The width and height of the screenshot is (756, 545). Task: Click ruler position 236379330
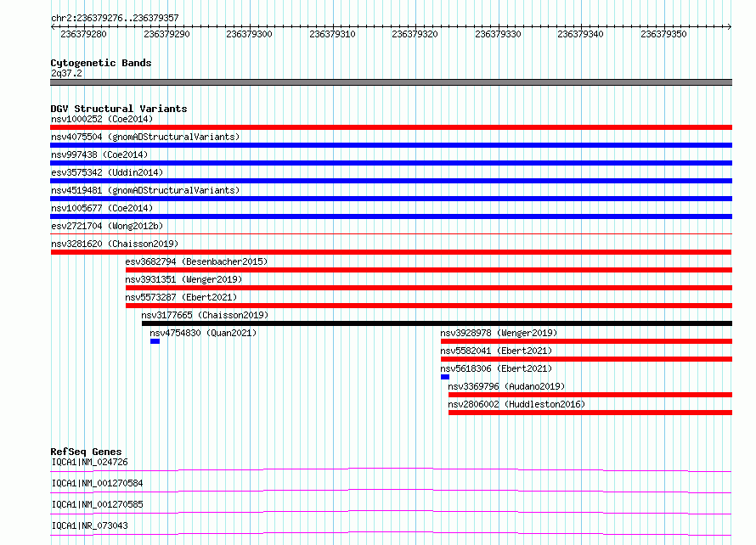tap(498, 34)
